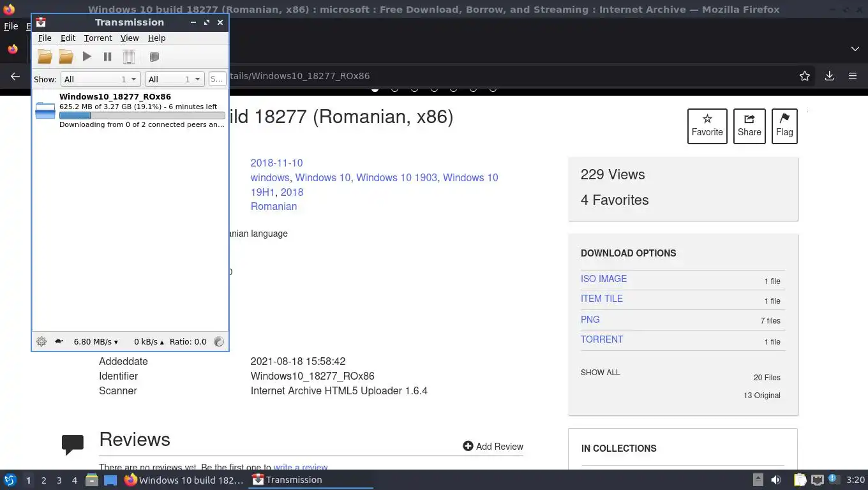868x490 pixels.
Task: Open Firefox's downloads panel
Action: (x=829, y=76)
